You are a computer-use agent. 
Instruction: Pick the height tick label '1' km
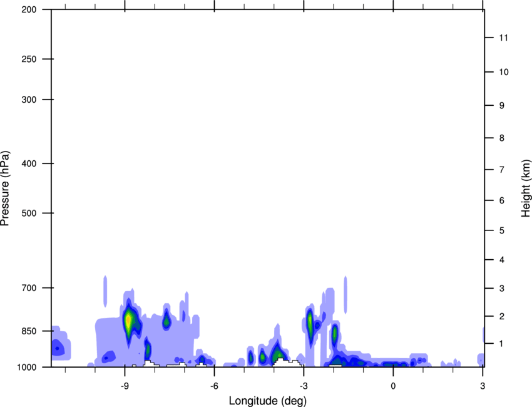[501, 344]
